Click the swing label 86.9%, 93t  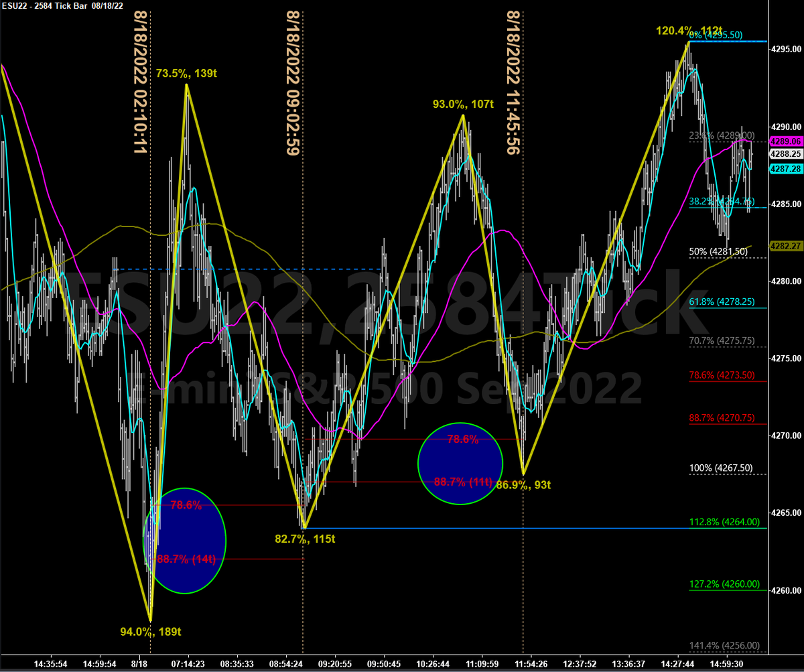point(523,484)
